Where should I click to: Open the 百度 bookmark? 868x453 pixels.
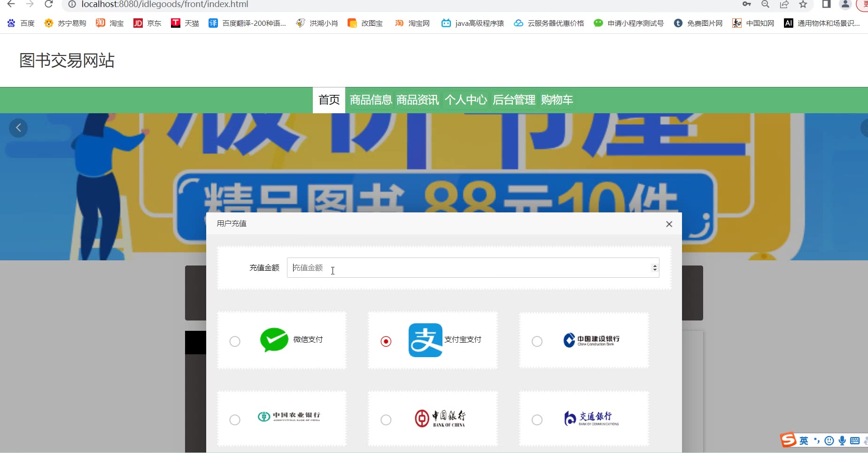pyautogui.click(x=21, y=23)
